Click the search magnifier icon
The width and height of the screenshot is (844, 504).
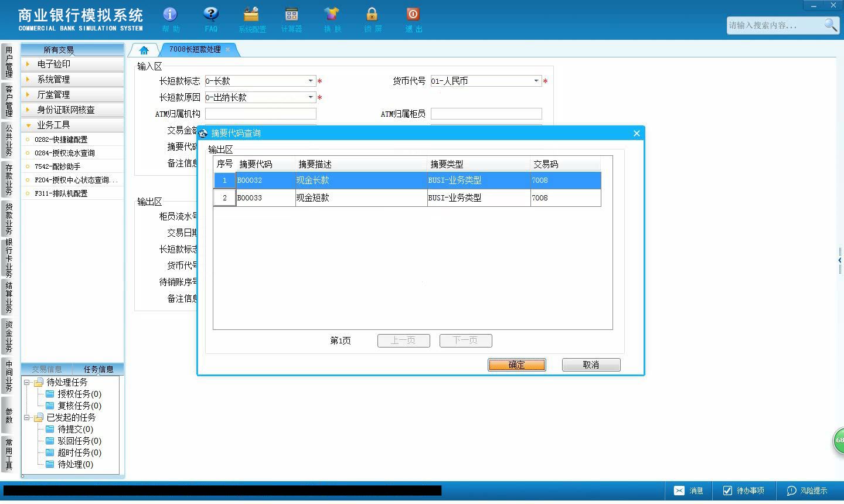click(831, 25)
